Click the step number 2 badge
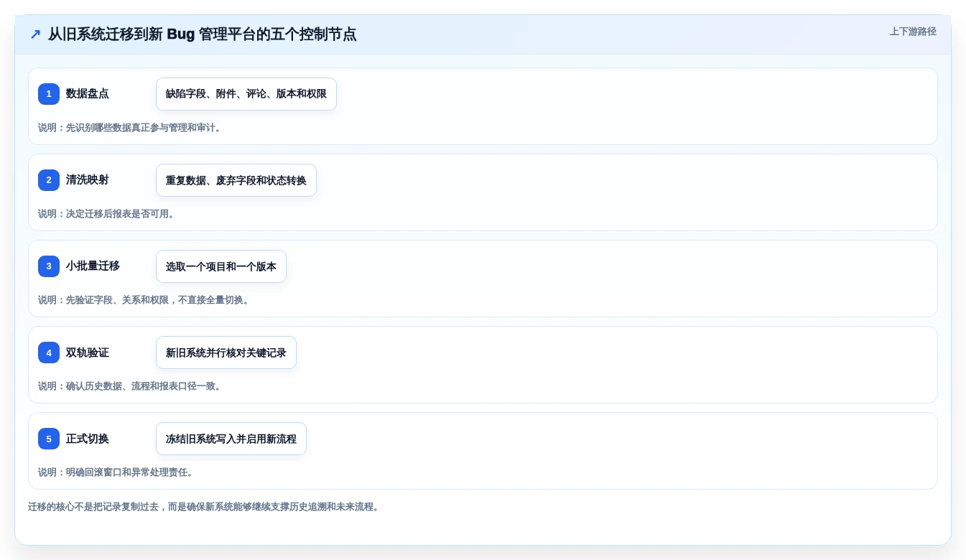 click(x=49, y=180)
